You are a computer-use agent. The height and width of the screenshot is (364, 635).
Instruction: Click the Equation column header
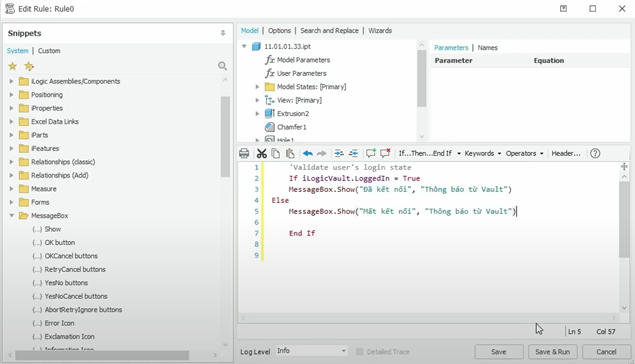(548, 61)
